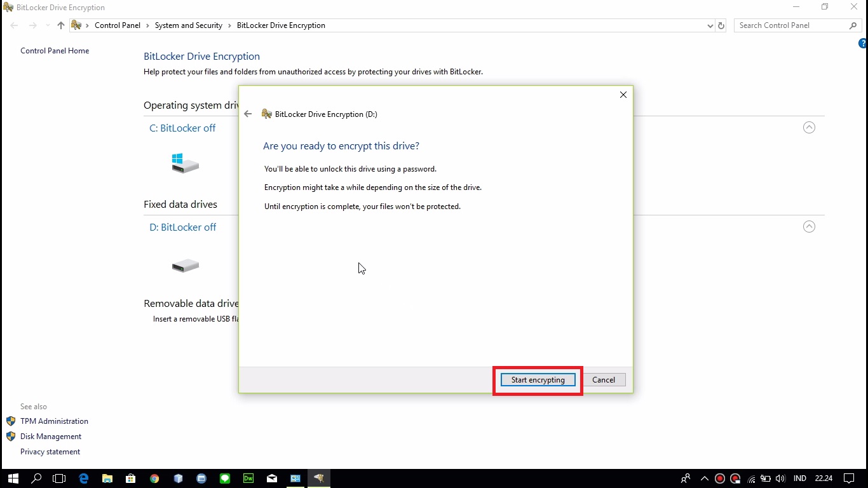Click the battery icon in the tray
This screenshot has width=868, height=488.
tap(766, 478)
